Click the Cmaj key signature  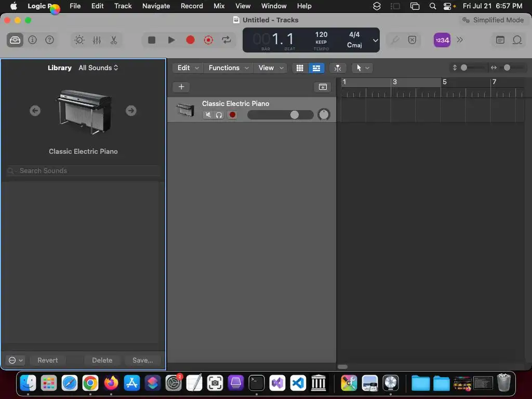coord(354,45)
